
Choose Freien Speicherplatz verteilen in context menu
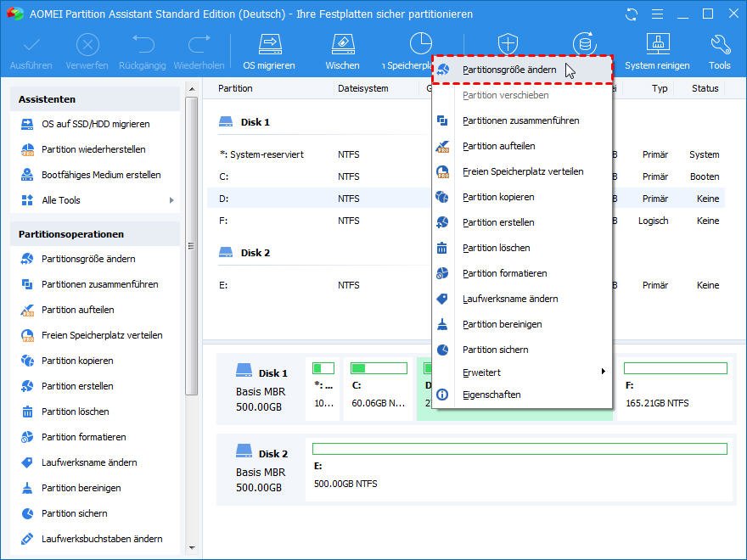[522, 171]
